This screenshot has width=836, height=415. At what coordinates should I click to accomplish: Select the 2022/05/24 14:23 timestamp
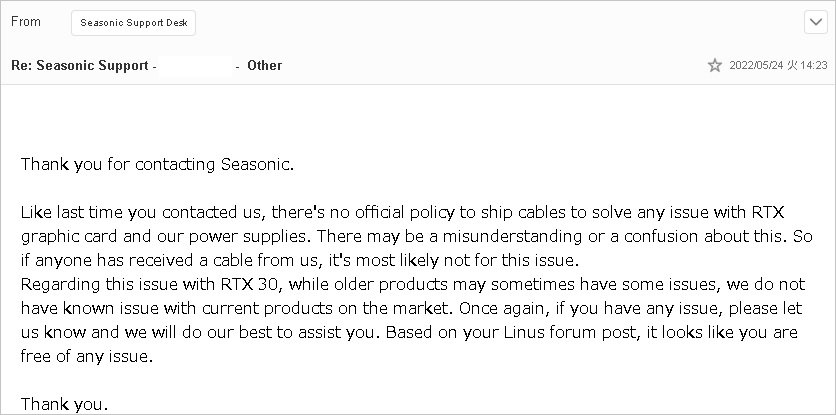[778, 65]
